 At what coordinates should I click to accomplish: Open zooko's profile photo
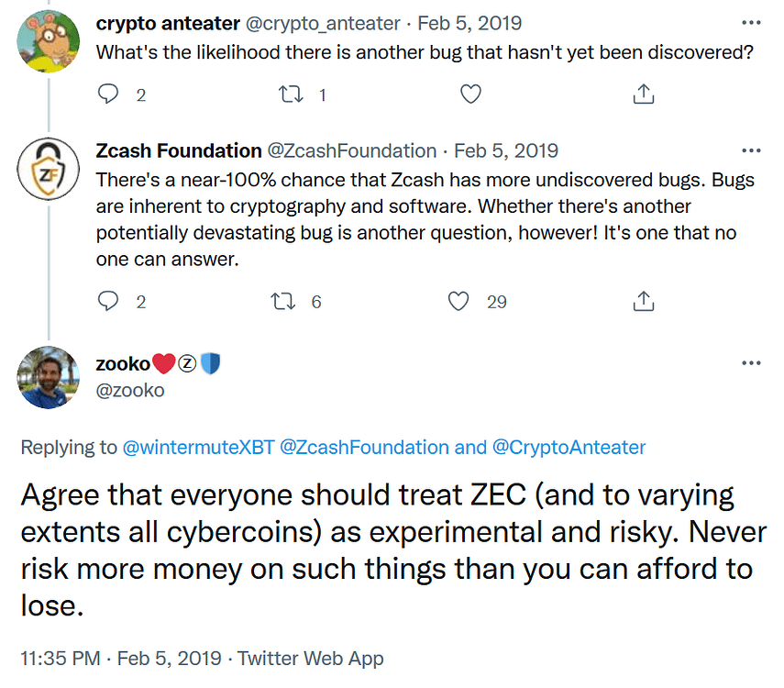[48, 377]
